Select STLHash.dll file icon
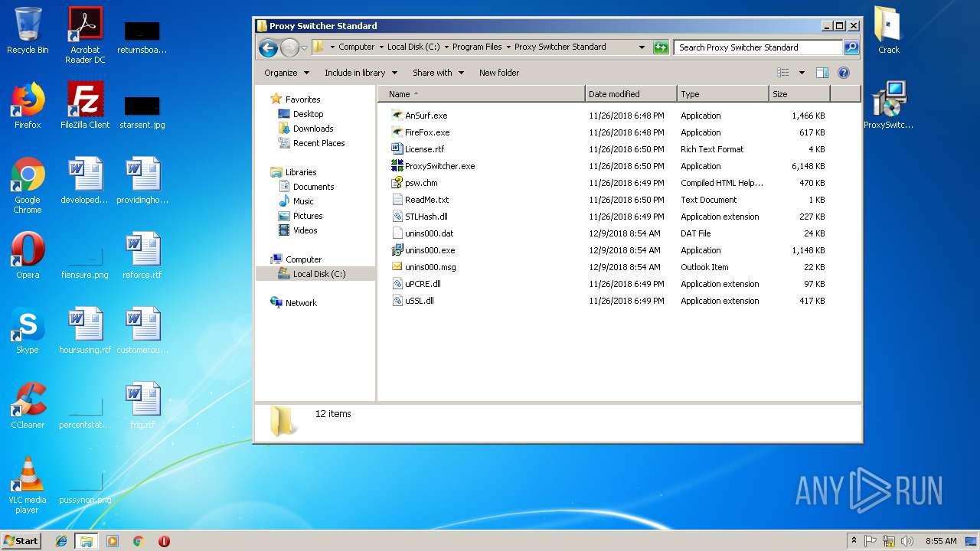Image resolution: width=980 pixels, height=551 pixels. pos(397,217)
